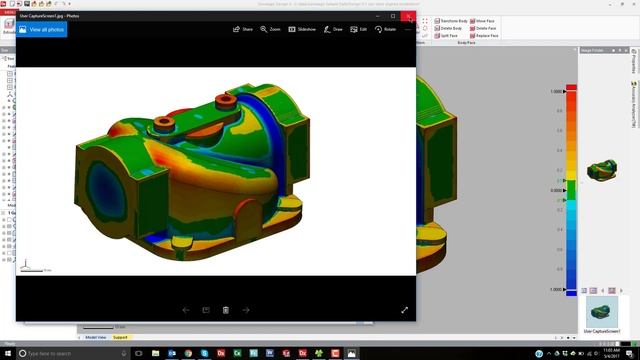The width and height of the screenshot is (640, 360).
Task: Switch to the Support tab
Action: [120, 338]
